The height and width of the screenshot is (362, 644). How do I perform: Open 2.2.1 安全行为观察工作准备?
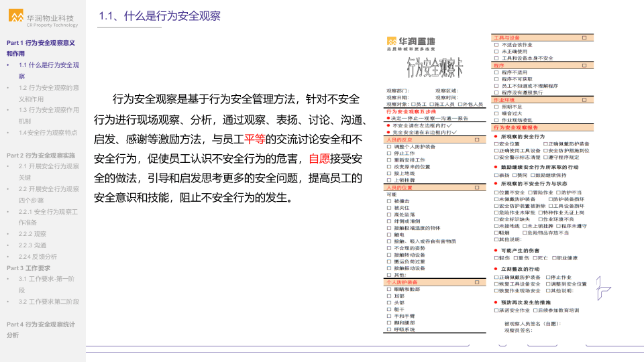tap(48, 217)
